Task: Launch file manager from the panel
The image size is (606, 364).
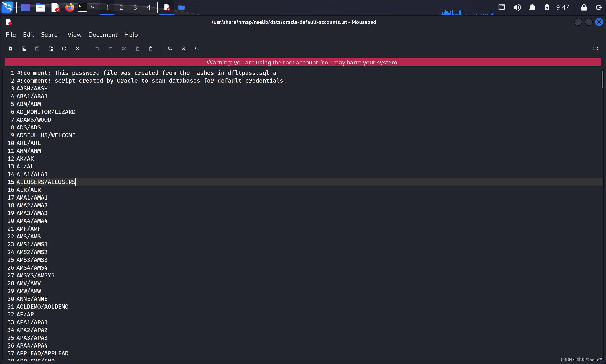Action: 40,7
